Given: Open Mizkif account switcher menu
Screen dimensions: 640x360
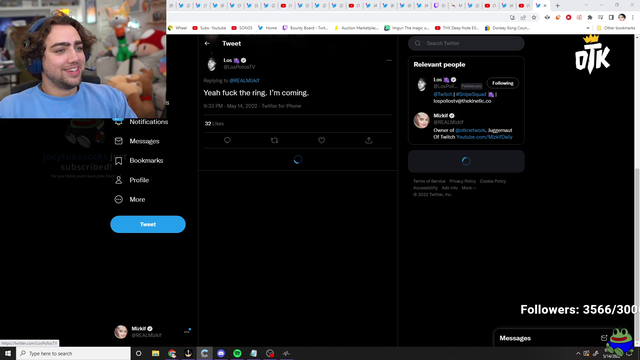Looking at the screenshot, I should 152,332.
